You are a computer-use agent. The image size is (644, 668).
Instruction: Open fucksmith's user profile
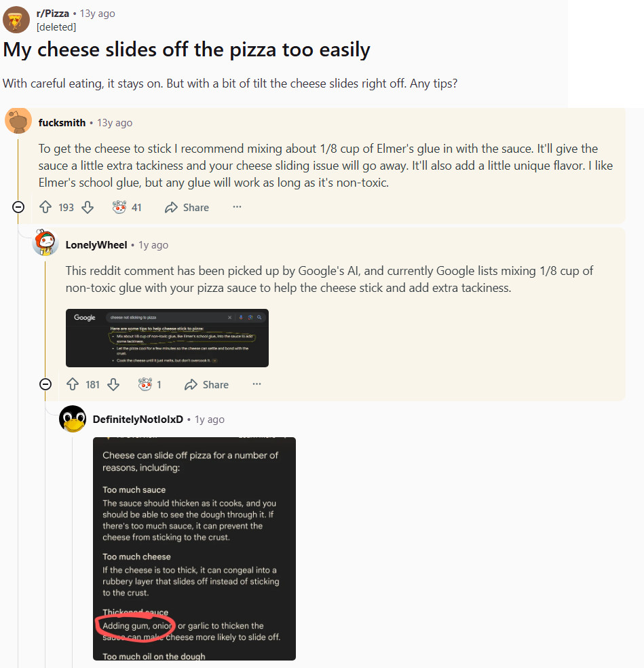[62, 122]
